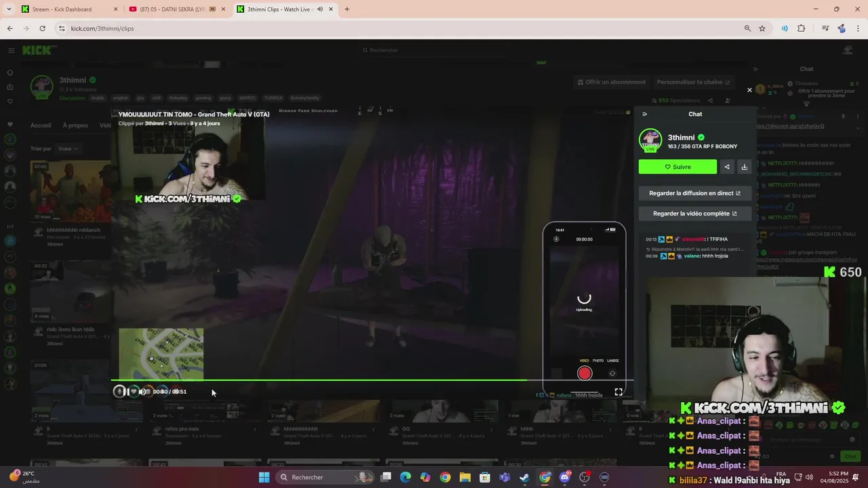Open Windows Start menu
The width and height of the screenshot is (868, 488).
click(x=264, y=477)
